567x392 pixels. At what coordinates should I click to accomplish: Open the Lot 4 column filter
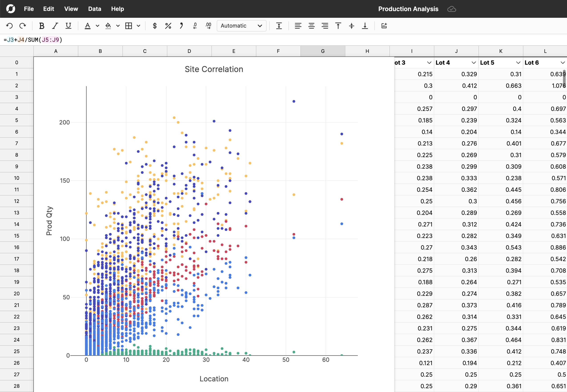(474, 63)
